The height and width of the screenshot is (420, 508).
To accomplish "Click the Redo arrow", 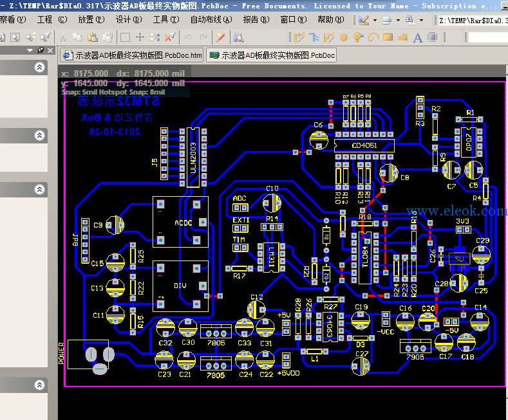I will pos(203,37).
